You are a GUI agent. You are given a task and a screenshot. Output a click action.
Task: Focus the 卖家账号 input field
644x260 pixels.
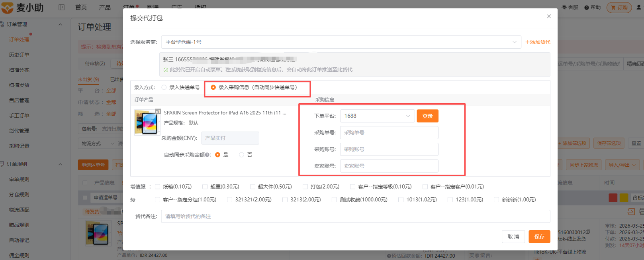click(x=389, y=166)
